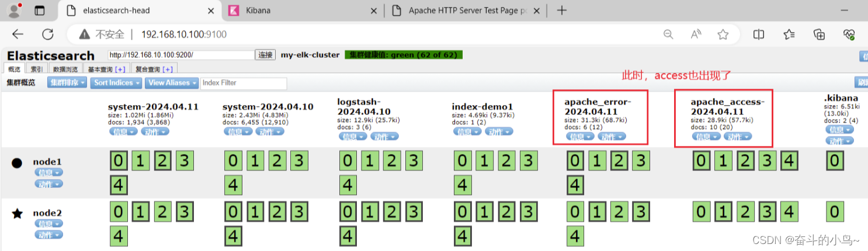Switch to Apache HTTP Server Test Page tab

[x=467, y=11]
